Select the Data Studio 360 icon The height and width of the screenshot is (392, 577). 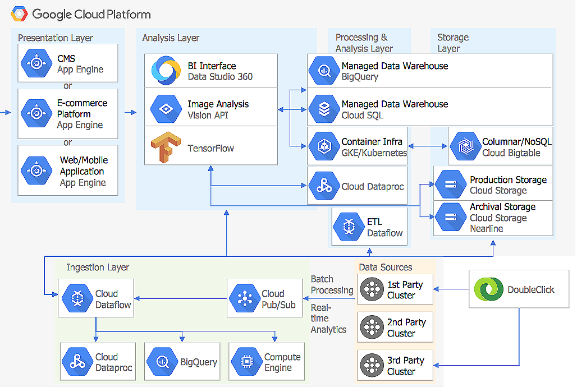click(x=166, y=71)
